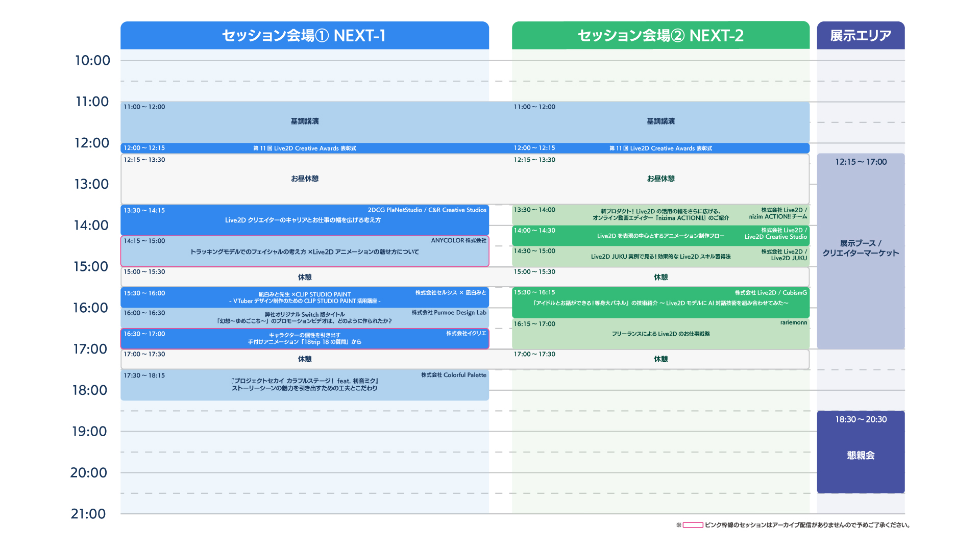Click the 20:00 time axis label
The height and width of the screenshot is (551, 980).
[89, 472]
